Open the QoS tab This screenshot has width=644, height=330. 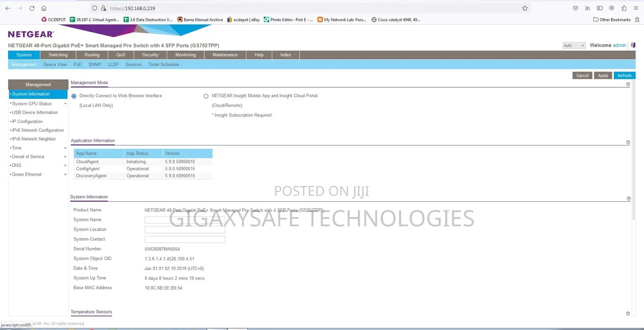coord(121,55)
